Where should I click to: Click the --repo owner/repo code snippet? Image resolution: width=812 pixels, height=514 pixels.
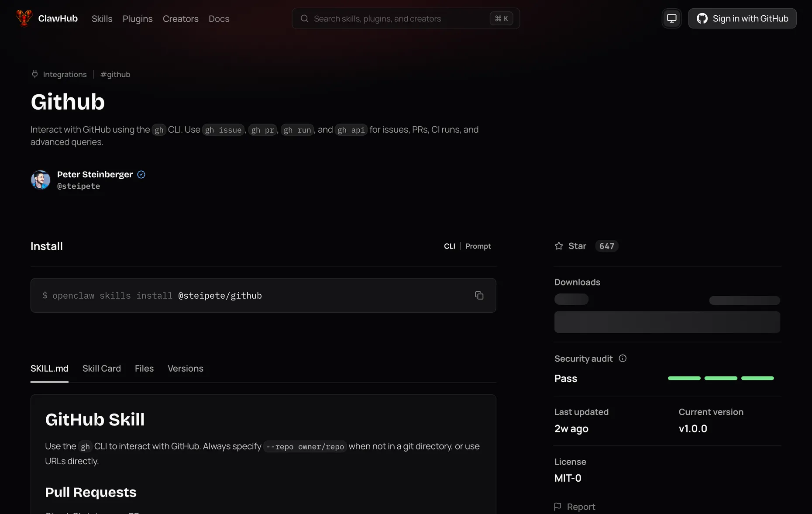pyautogui.click(x=305, y=447)
